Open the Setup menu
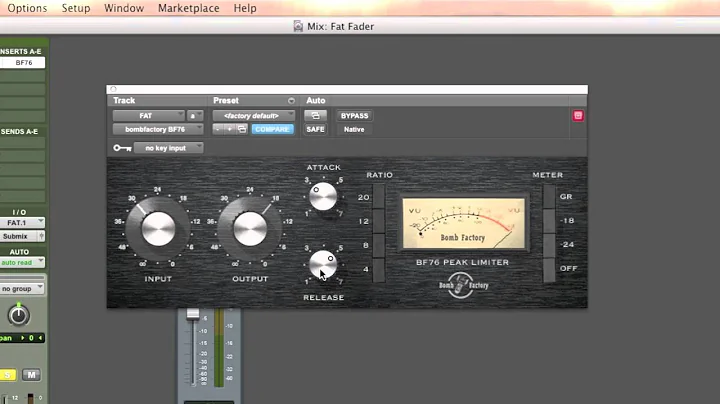 click(x=76, y=8)
